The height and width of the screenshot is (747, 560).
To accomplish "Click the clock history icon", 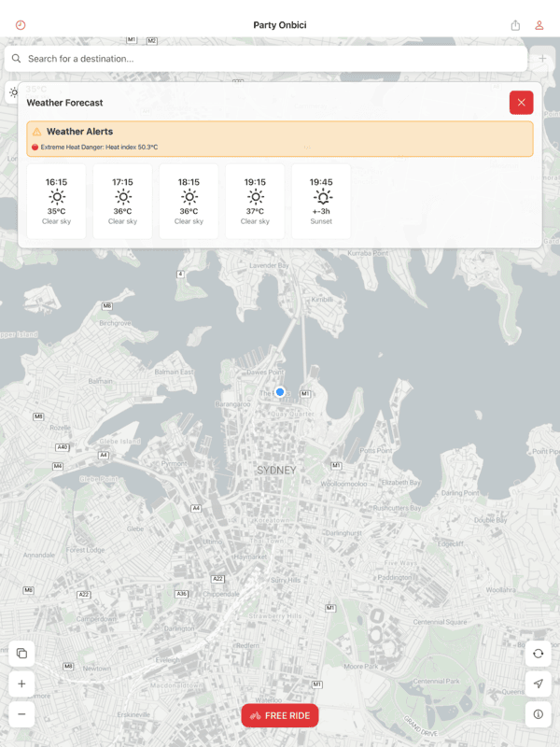I will tap(21, 25).
